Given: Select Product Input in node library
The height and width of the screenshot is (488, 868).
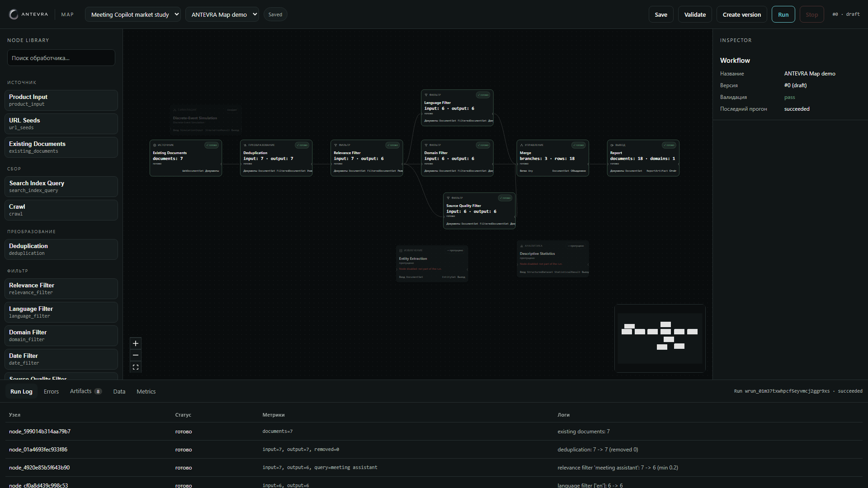Looking at the screenshot, I should click(x=61, y=100).
